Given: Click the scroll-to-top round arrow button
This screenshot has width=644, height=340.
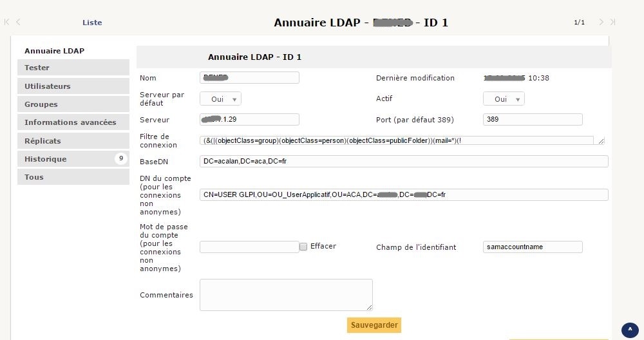Looking at the screenshot, I should pyautogui.click(x=630, y=330).
